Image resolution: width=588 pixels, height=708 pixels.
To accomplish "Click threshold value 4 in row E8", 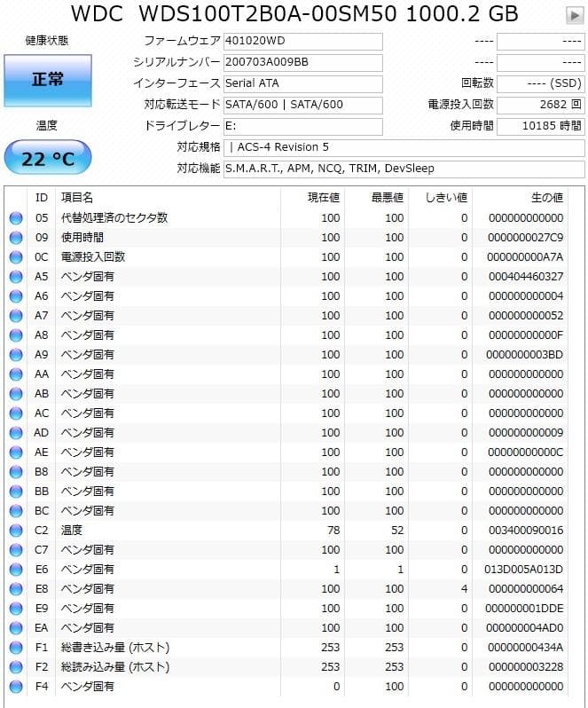I will [465, 589].
